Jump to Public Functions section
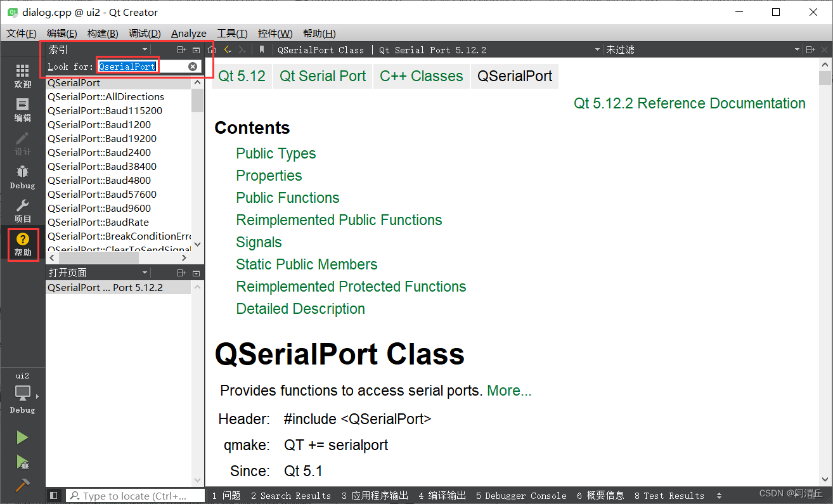This screenshot has height=504, width=833. pos(288,198)
